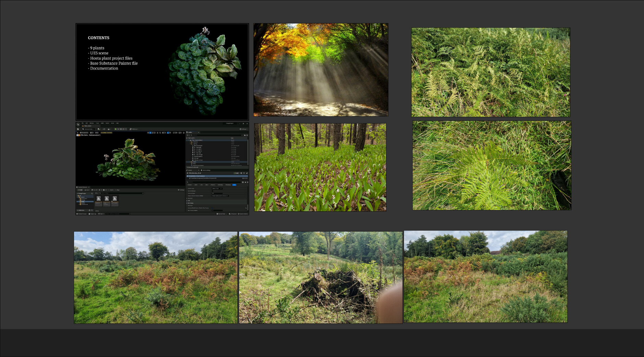
Task: Toggle visibility of the DirectionalLight in Outliner
Action: [187, 146]
